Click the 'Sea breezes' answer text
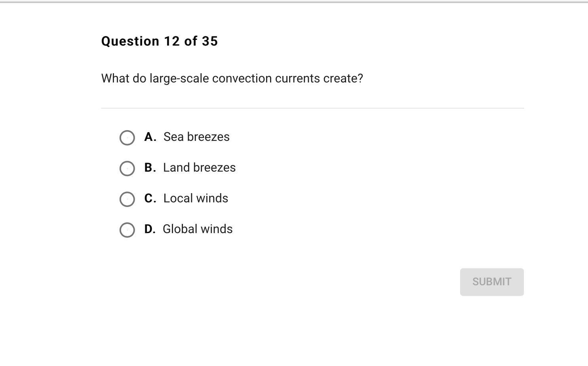 196,137
